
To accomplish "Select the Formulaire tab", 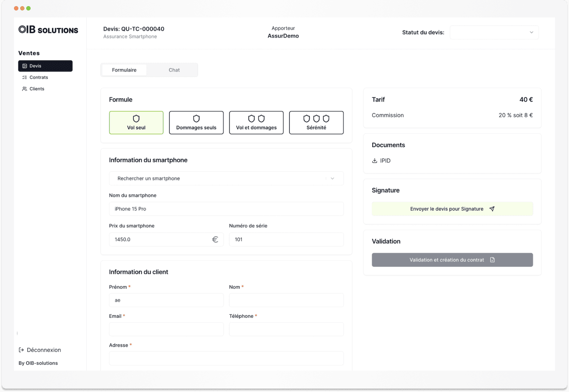I will click(x=124, y=70).
